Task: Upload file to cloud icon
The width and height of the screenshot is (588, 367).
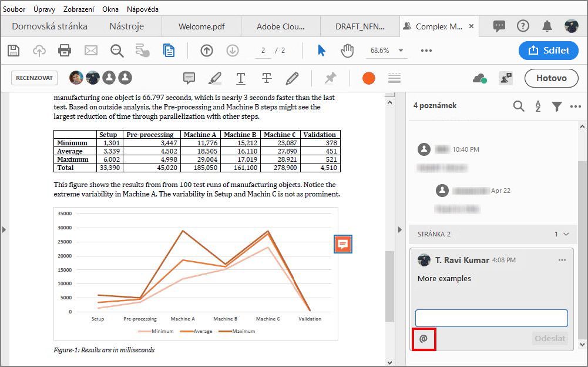Action: click(x=39, y=51)
